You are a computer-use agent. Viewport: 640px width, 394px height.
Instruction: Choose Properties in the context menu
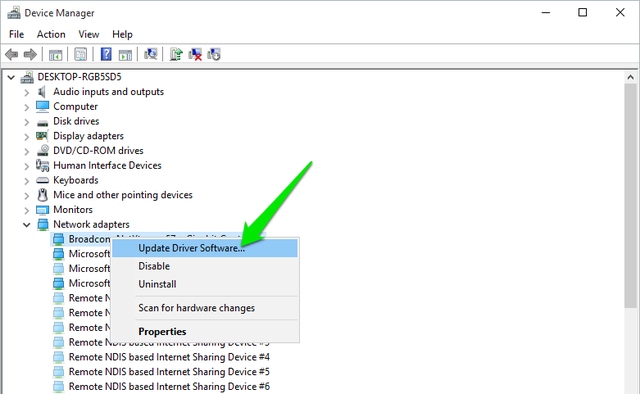click(204, 332)
